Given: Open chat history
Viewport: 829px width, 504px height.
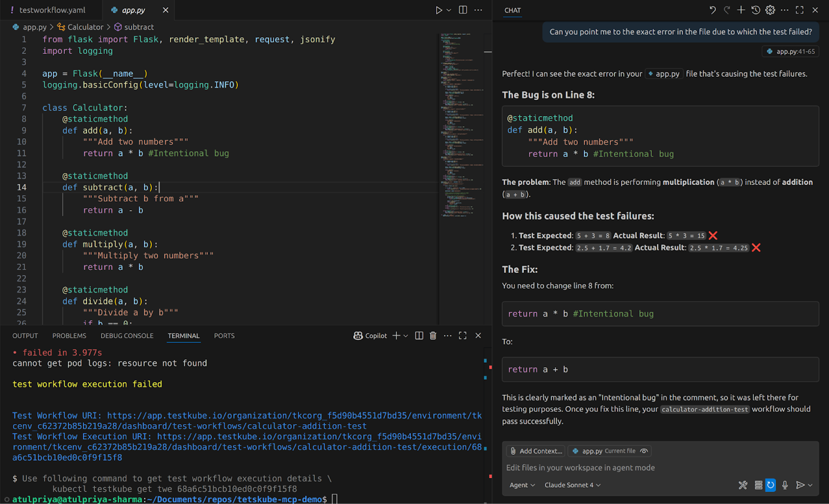Looking at the screenshot, I should [756, 10].
